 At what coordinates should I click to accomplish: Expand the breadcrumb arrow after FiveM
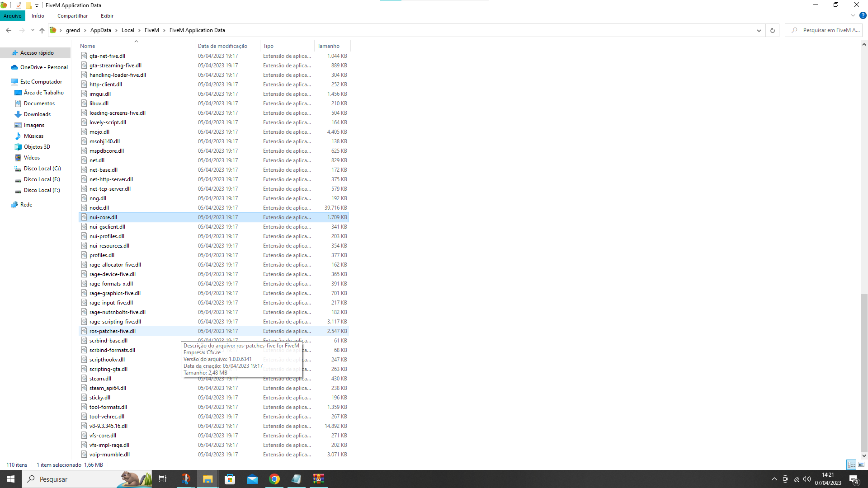163,30
